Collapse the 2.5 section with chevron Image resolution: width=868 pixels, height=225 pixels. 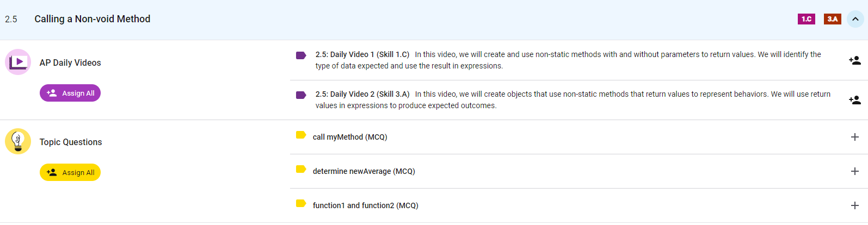click(x=855, y=20)
